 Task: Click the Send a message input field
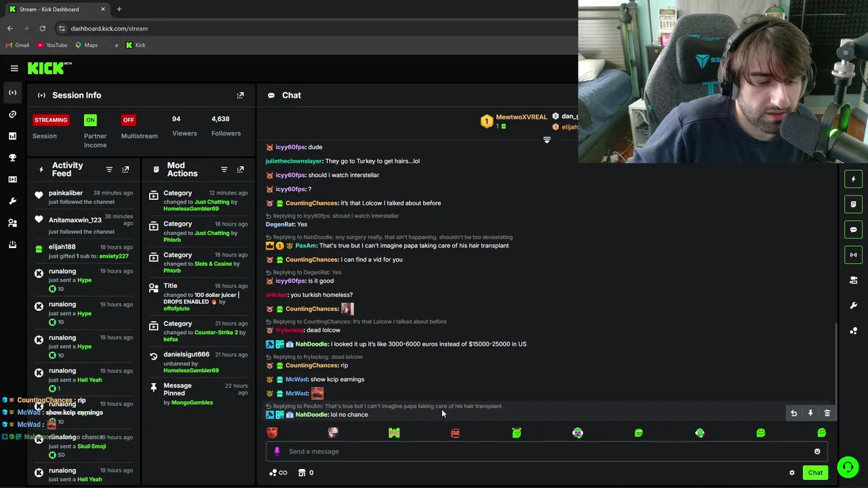546,451
